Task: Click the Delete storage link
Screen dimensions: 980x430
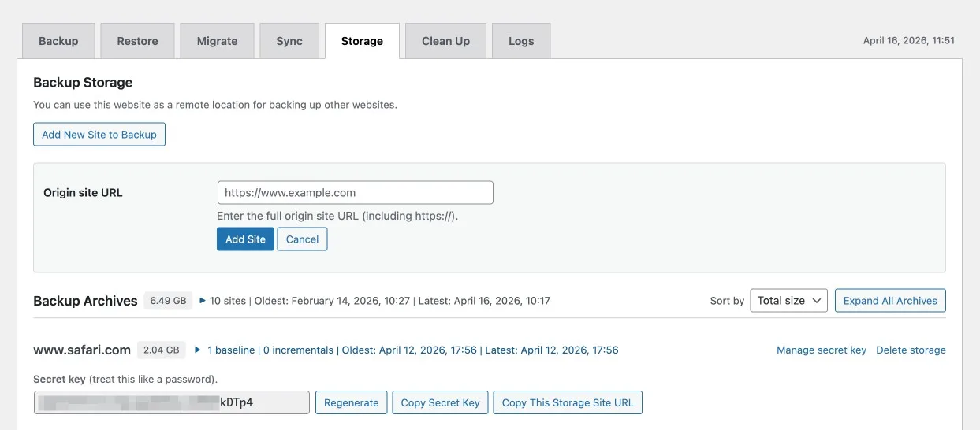Action: (x=911, y=350)
